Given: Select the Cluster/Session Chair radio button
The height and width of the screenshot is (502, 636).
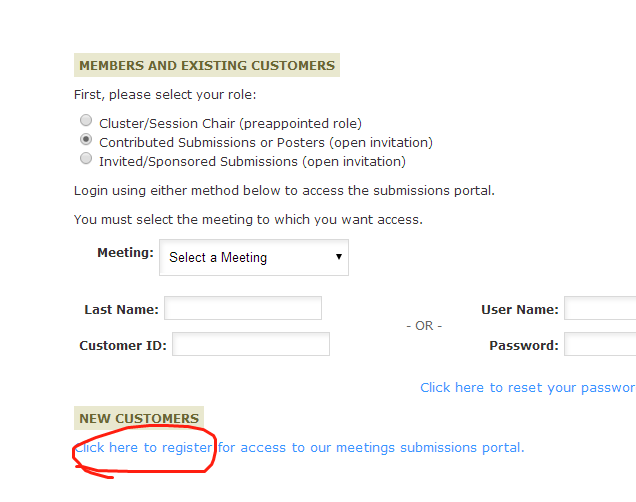Looking at the screenshot, I should coord(86,122).
